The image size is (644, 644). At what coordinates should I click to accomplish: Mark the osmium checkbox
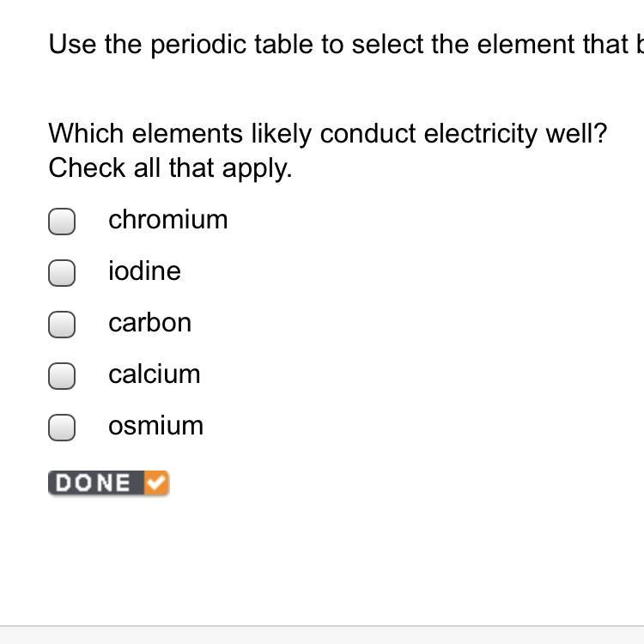coord(62,428)
